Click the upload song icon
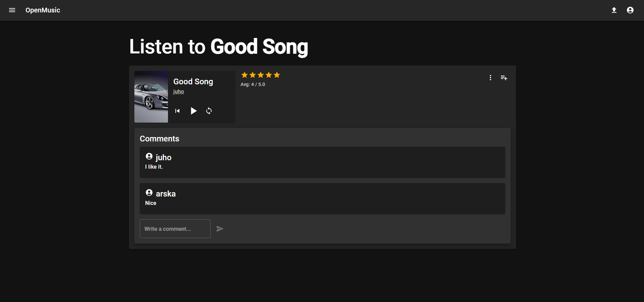Viewport: 644px width, 302px height. [x=614, y=10]
